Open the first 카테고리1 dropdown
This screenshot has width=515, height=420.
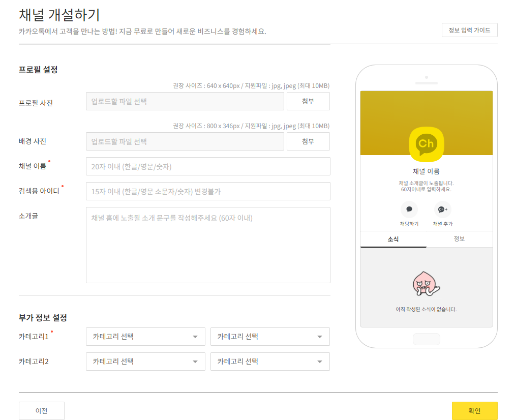pos(145,336)
